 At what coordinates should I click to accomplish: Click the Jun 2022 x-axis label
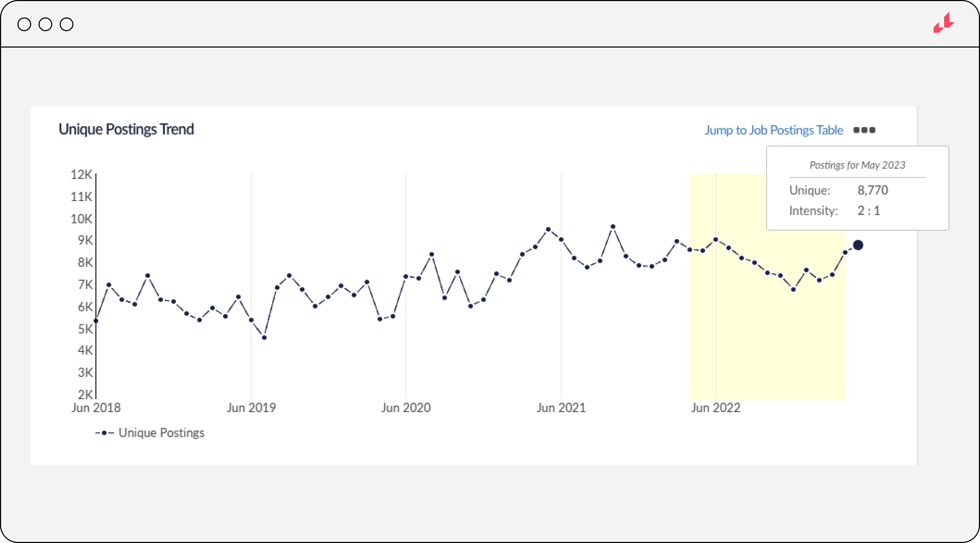pyautogui.click(x=716, y=407)
